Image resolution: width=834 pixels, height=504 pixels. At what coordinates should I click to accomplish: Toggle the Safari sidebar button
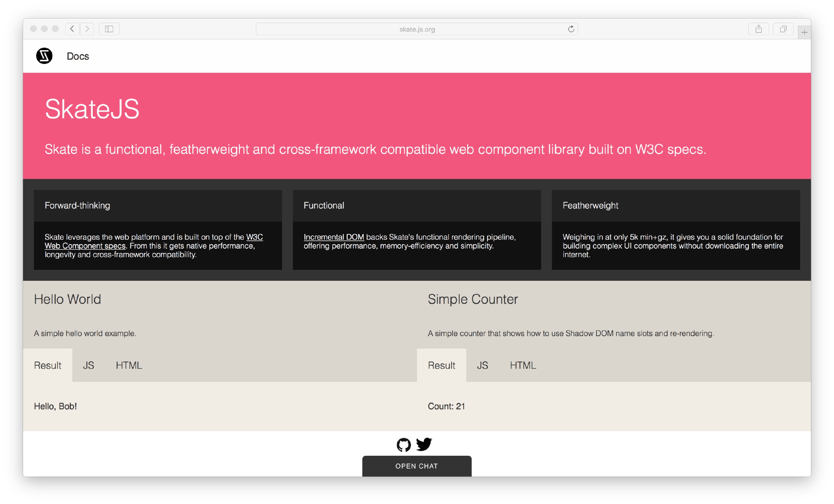point(109,29)
